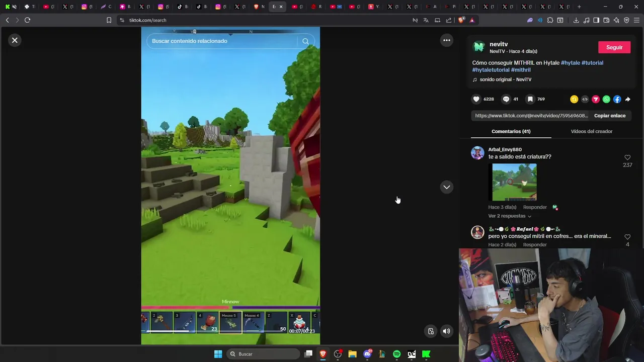Switch to the Videos del creador tab
Image resolution: width=644 pixels, height=362 pixels.
pos(591,131)
